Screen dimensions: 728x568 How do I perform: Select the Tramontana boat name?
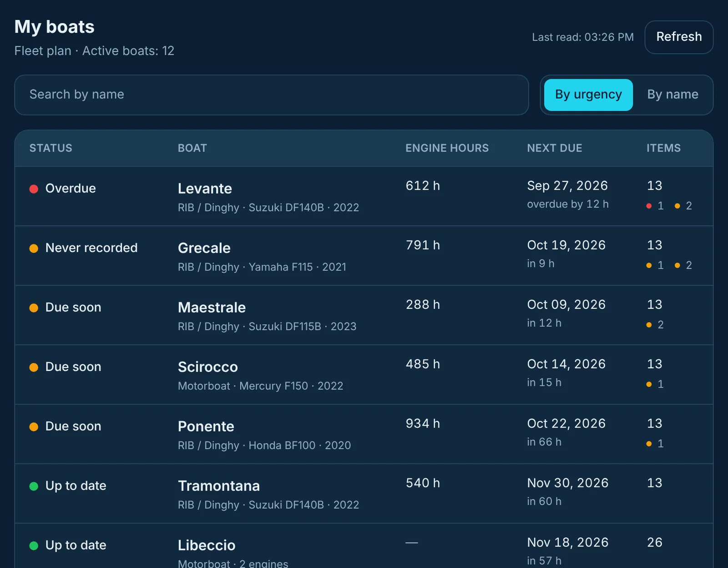(219, 486)
